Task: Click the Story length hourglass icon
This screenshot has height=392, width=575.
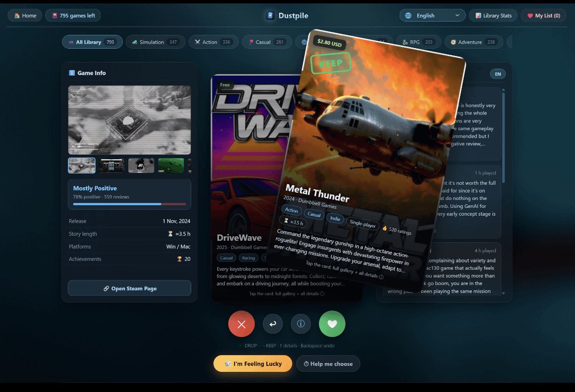Action: pos(170,234)
